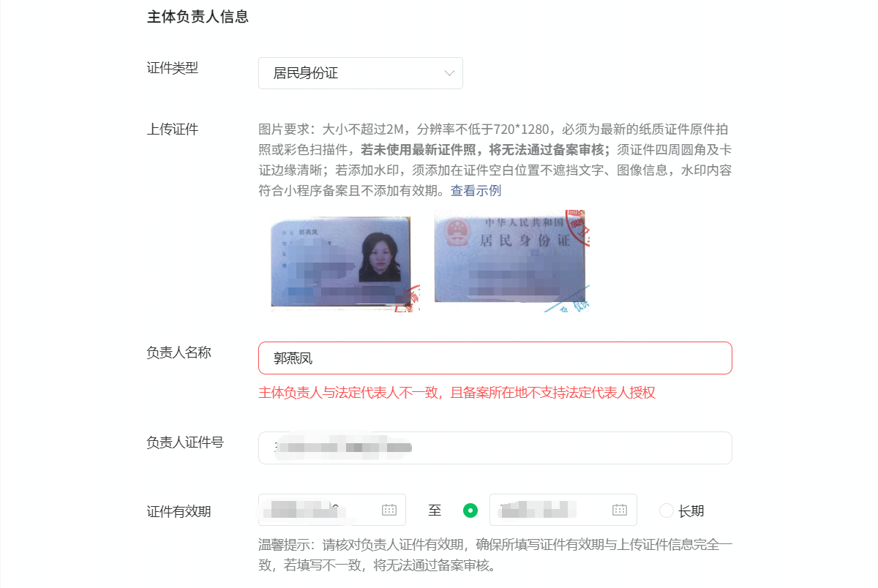Click the 主体负责人信息 section heading
Viewport: 878px width, 588px height.
(198, 17)
